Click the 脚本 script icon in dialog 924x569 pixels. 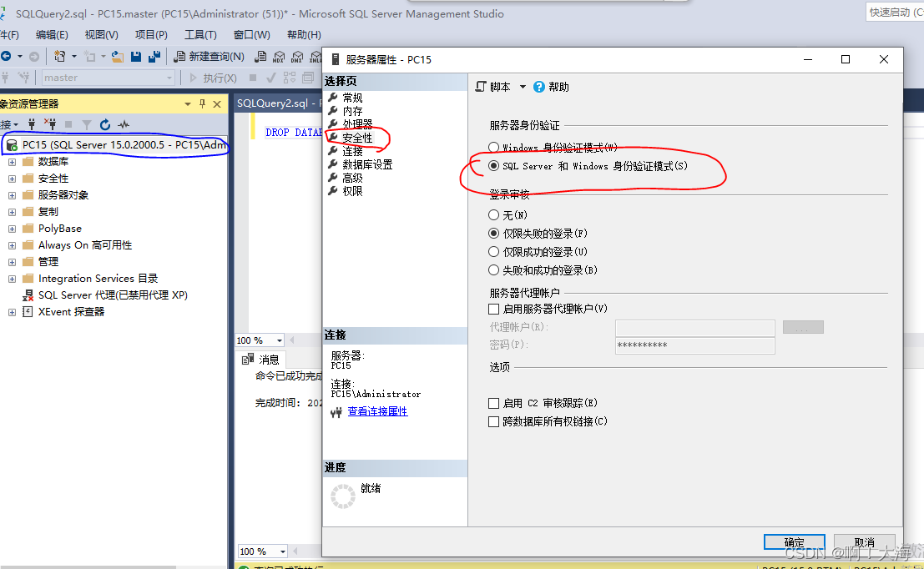tap(481, 87)
